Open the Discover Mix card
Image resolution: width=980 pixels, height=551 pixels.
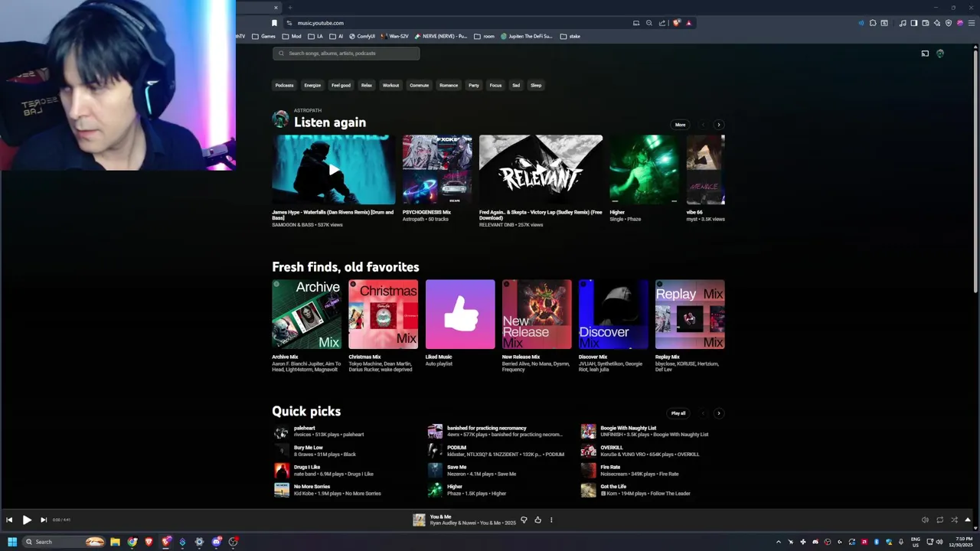613,315
